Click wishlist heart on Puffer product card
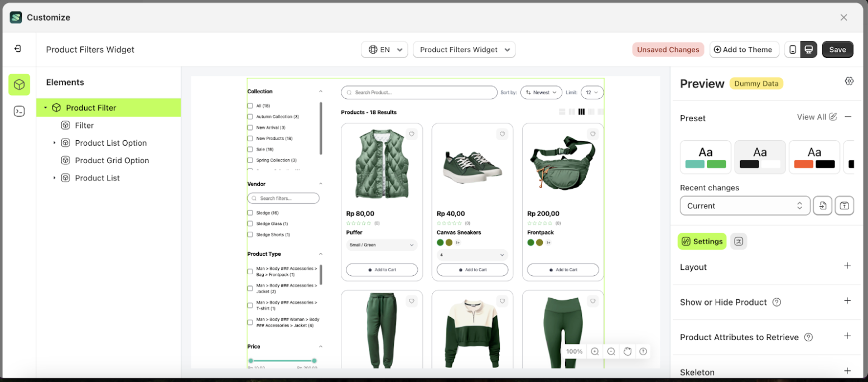Screen dimensions: 868x382 [x=411, y=134]
